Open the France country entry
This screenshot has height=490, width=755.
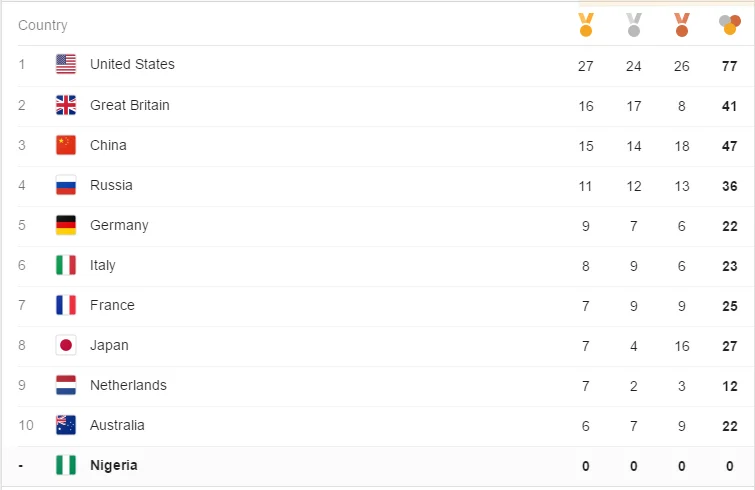coord(112,305)
